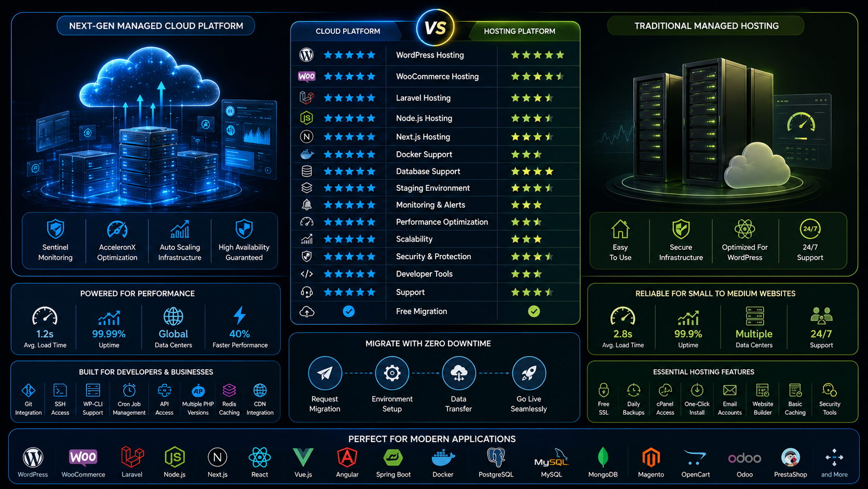Click the Sentinel Monitoring shield icon
Screen dimensions: 868x489
tap(56, 229)
